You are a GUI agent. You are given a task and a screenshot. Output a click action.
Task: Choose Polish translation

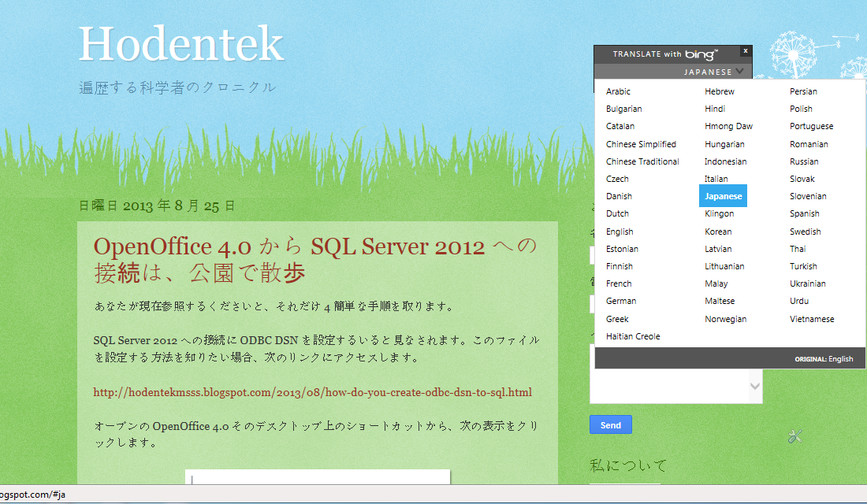coord(802,109)
